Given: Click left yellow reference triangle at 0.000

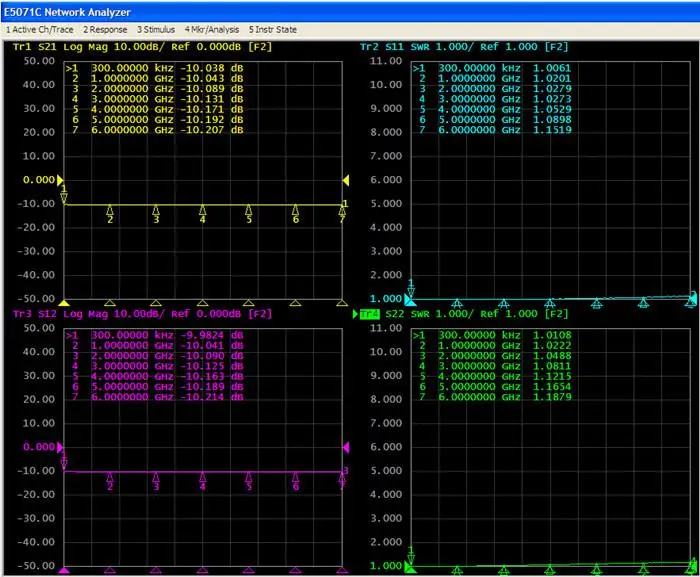Looking at the screenshot, I should 59,180.
